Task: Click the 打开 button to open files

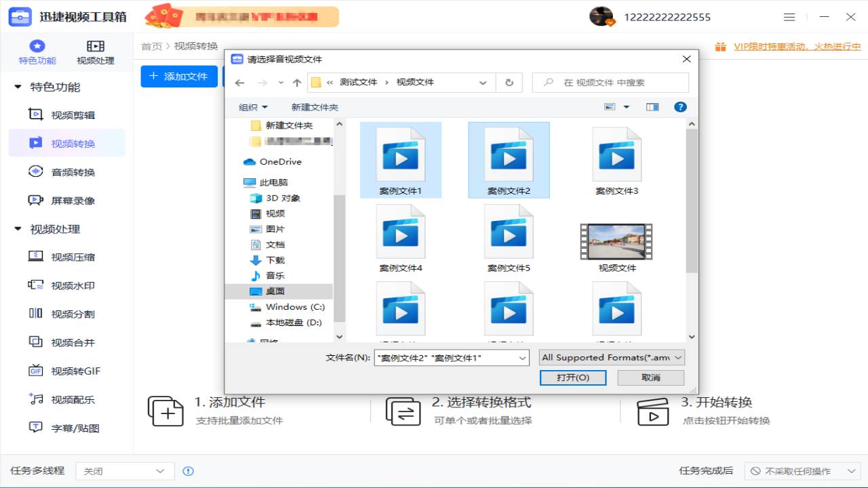Action: pos(572,378)
